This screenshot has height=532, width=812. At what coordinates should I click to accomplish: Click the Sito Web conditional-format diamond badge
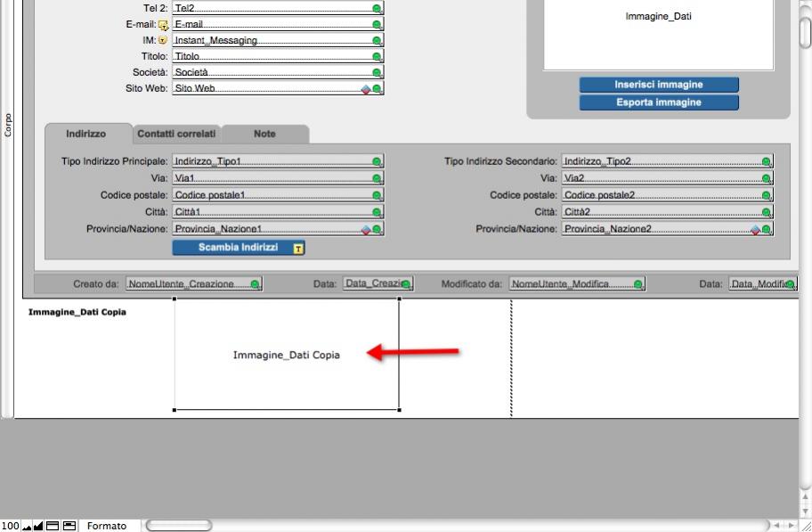click(365, 89)
